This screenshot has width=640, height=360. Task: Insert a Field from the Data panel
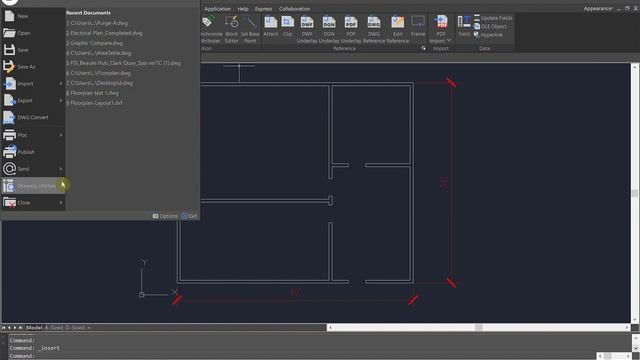click(464, 27)
